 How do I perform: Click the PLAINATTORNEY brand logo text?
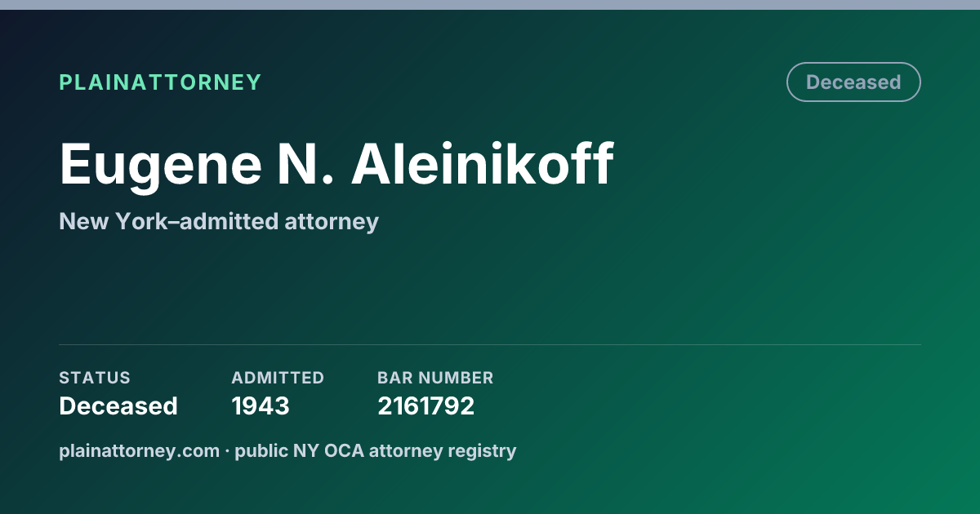160,82
